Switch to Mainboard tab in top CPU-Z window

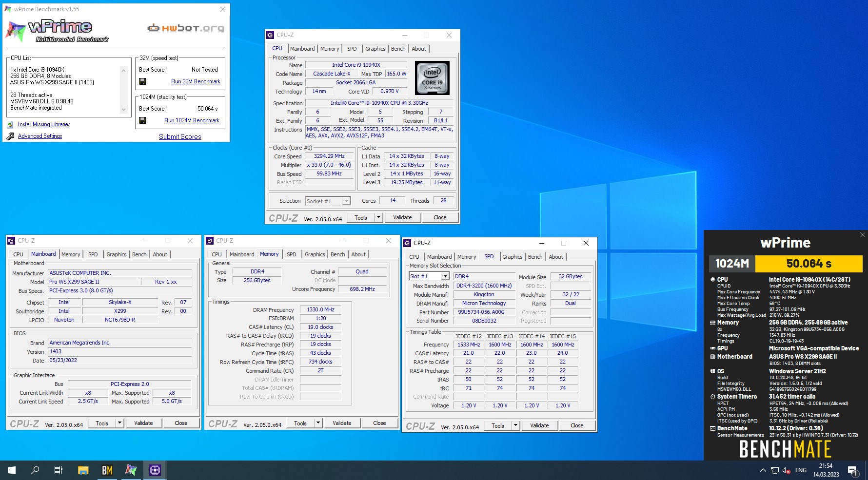click(302, 49)
